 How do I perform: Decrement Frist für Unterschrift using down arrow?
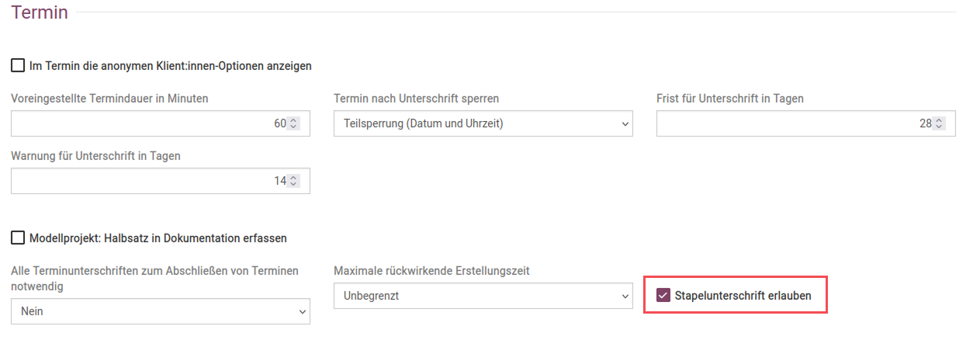pyautogui.click(x=939, y=127)
